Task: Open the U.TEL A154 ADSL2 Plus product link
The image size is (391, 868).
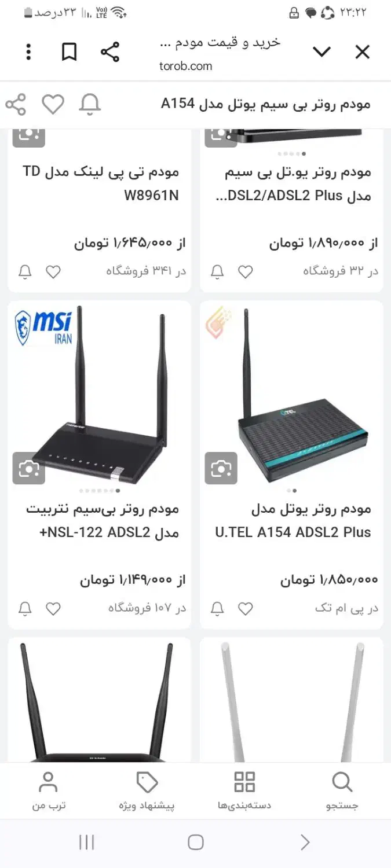Action: point(293,521)
